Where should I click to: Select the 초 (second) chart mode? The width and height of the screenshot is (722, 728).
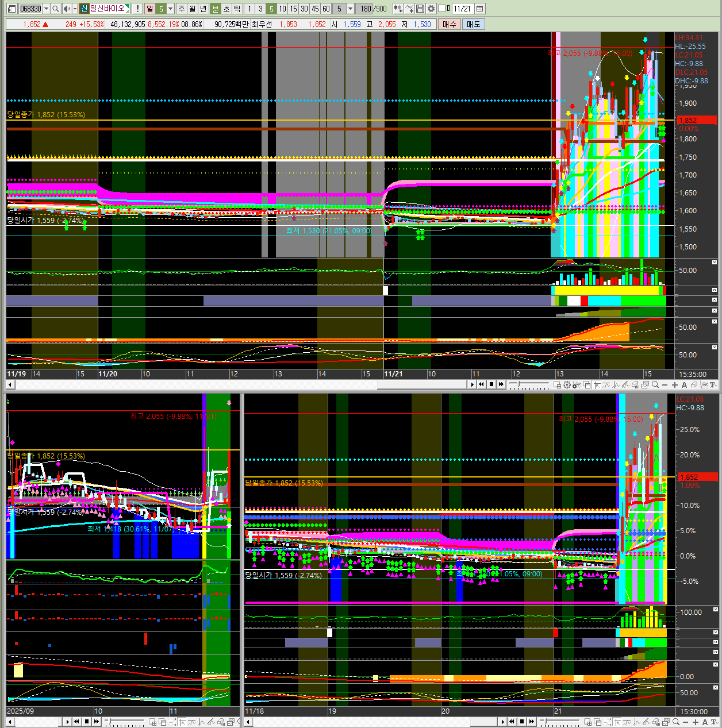click(226, 9)
